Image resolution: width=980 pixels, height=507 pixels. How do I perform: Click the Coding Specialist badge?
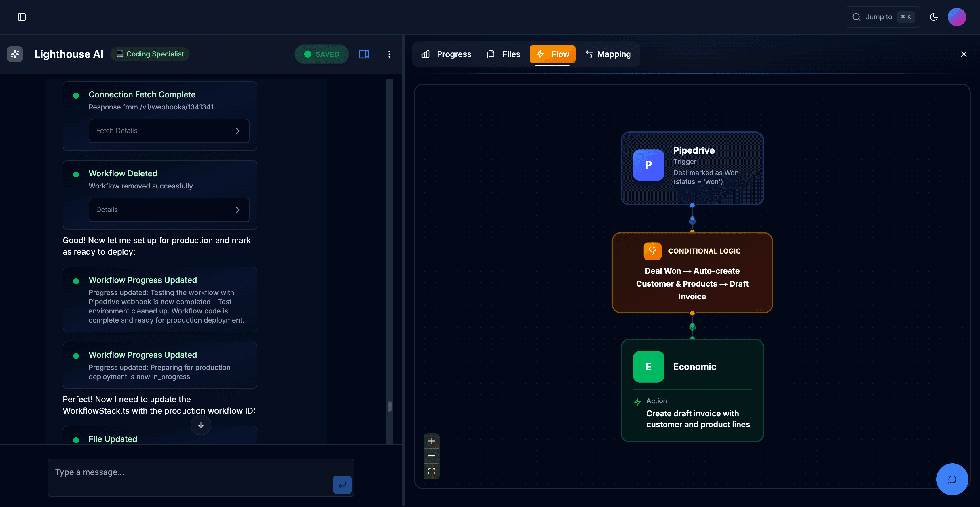click(x=150, y=54)
